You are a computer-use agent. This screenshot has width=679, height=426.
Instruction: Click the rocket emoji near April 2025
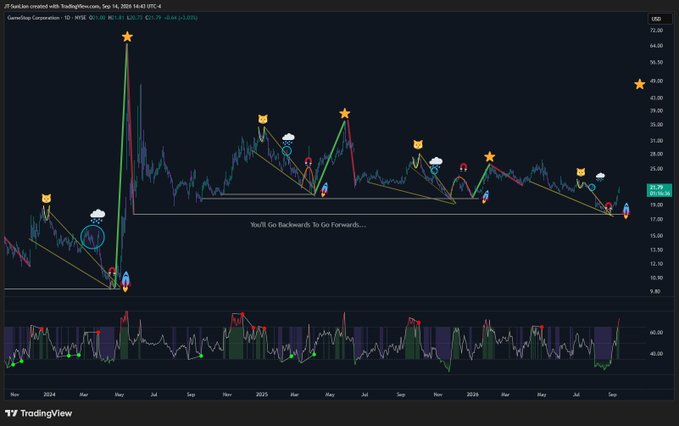(324, 190)
